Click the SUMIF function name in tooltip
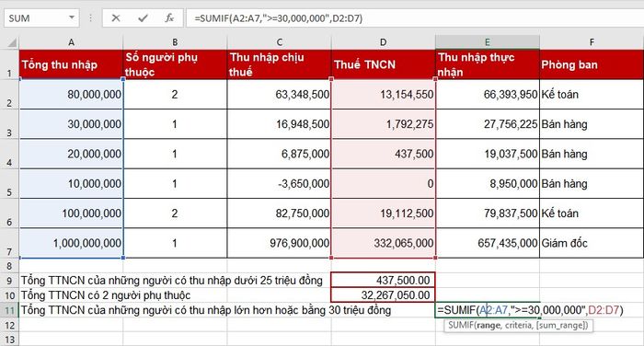The image size is (644, 346). point(460,325)
